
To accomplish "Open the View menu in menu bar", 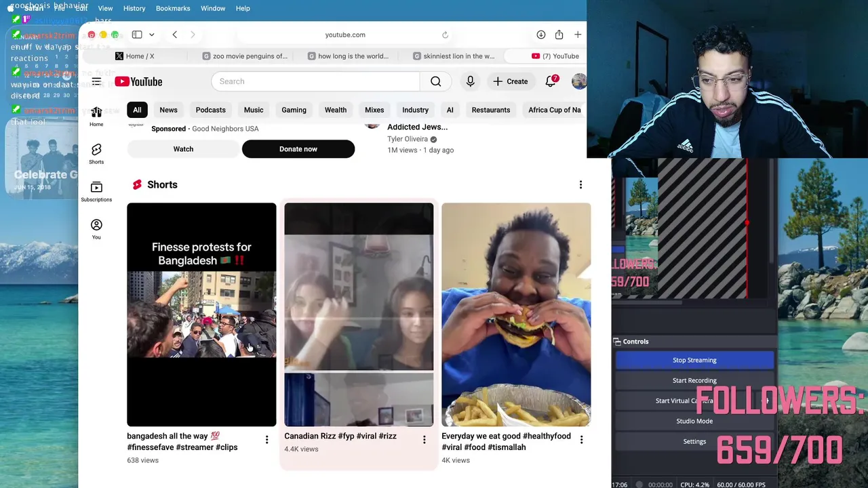I will [105, 8].
